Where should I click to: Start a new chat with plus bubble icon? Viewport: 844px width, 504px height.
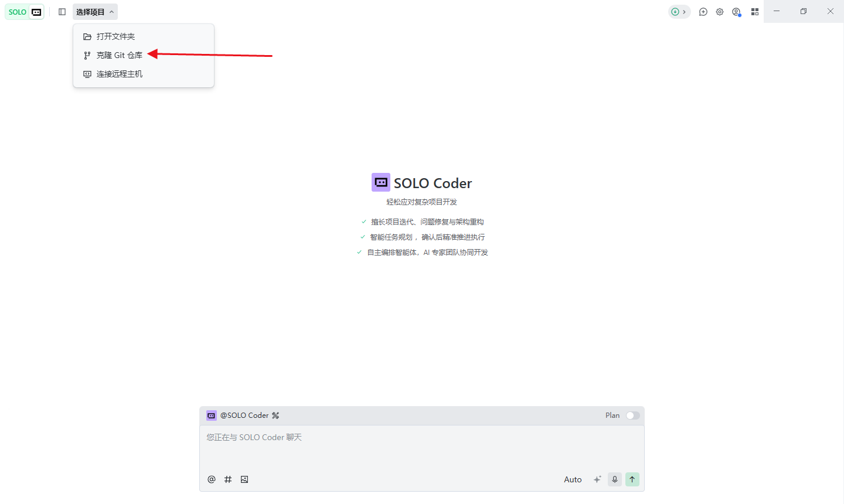703,12
